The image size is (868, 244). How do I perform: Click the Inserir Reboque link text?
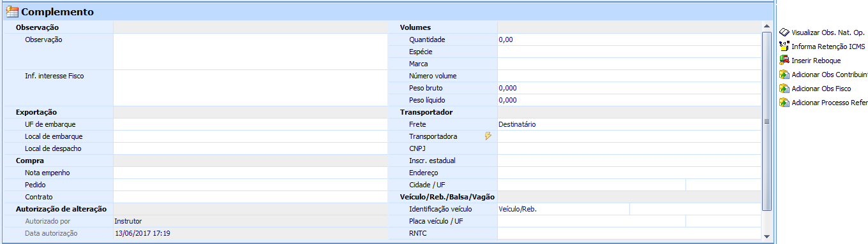(x=816, y=61)
